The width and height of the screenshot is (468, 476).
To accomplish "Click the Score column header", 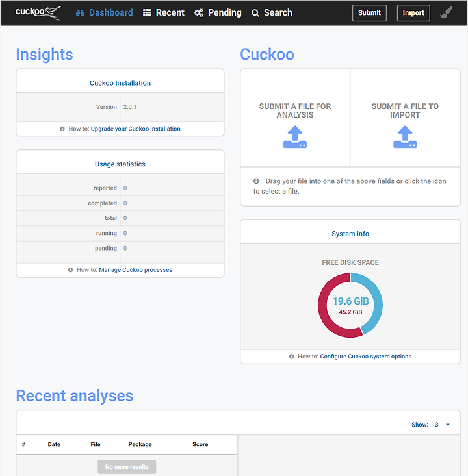I will pos(200,444).
